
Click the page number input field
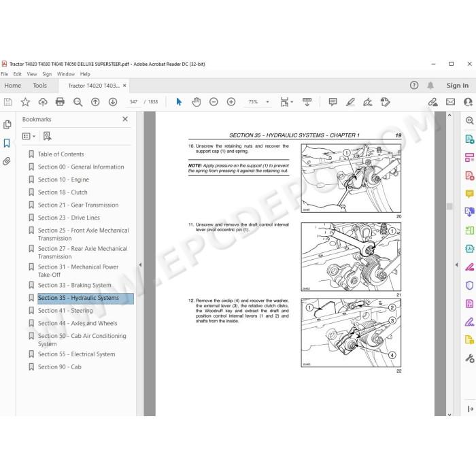(x=133, y=102)
